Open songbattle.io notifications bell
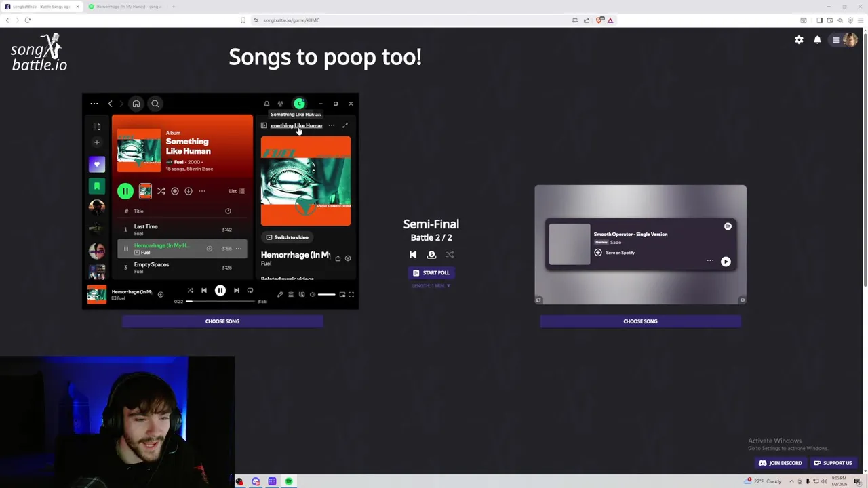Screen dimensions: 868x488 click(817, 40)
